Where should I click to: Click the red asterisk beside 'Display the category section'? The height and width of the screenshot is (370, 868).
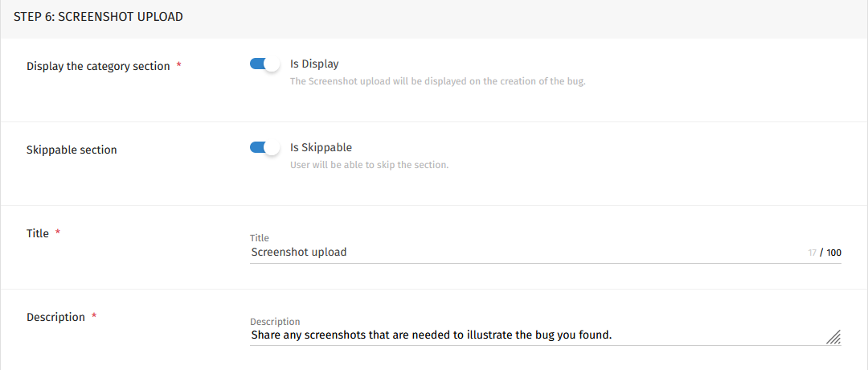pyautogui.click(x=178, y=65)
